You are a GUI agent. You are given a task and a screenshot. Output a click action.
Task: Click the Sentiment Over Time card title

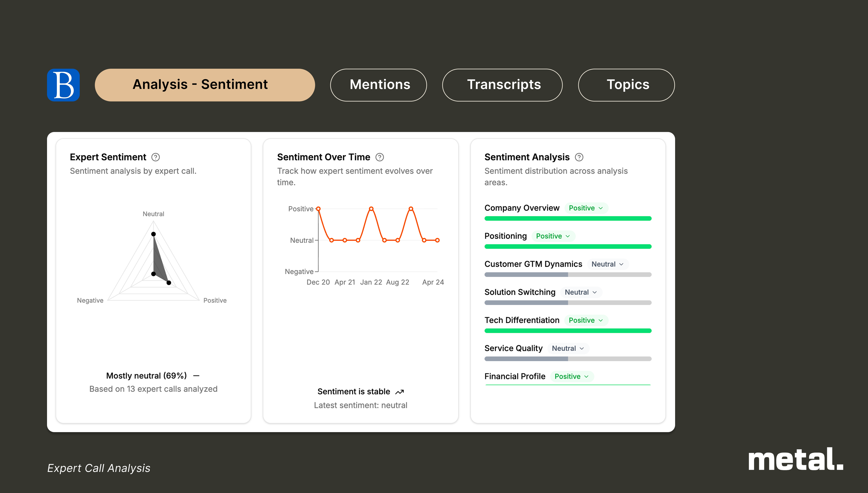(x=324, y=157)
